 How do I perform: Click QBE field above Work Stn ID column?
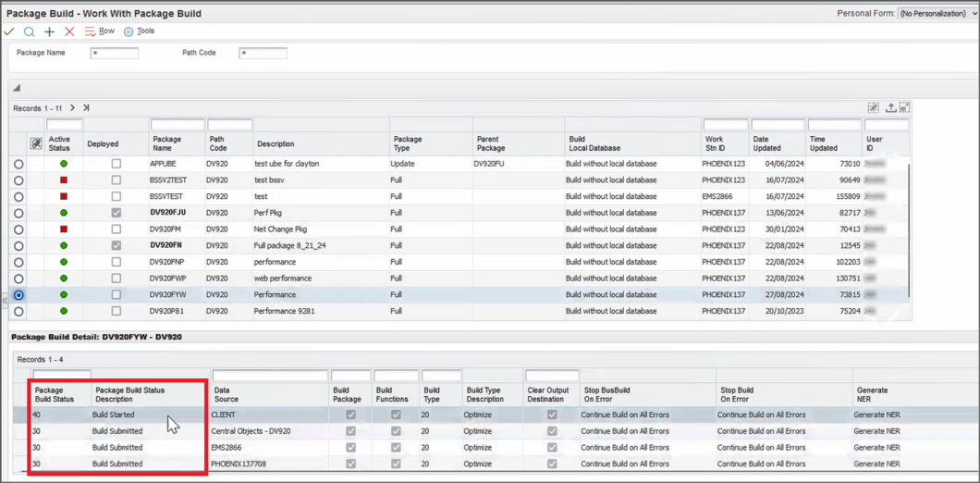coord(726,125)
